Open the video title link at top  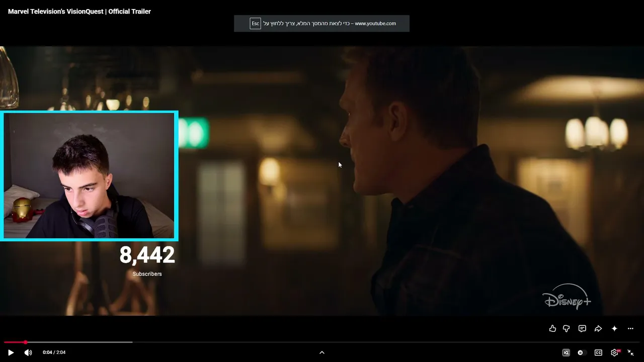pyautogui.click(x=79, y=12)
